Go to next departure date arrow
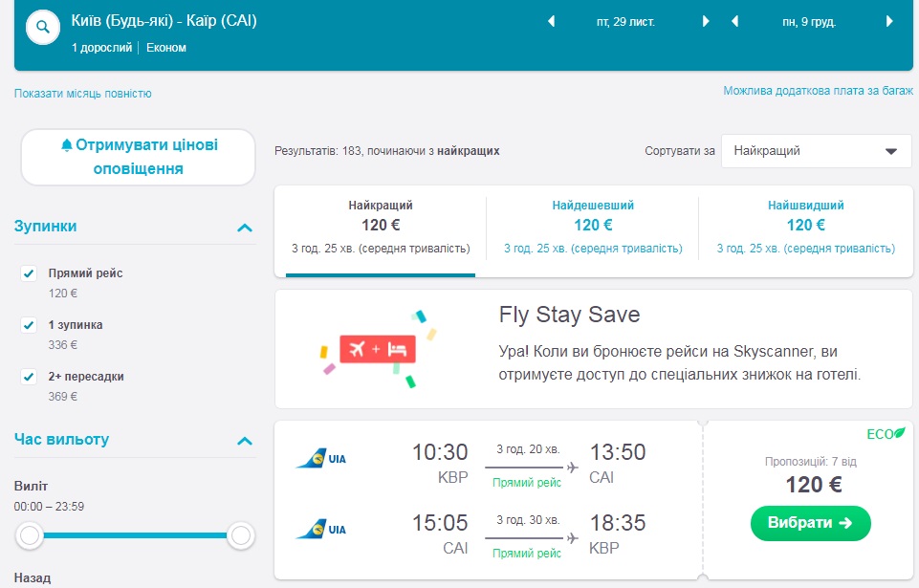Viewport: 919px width, 588px height. pyautogui.click(x=706, y=22)
